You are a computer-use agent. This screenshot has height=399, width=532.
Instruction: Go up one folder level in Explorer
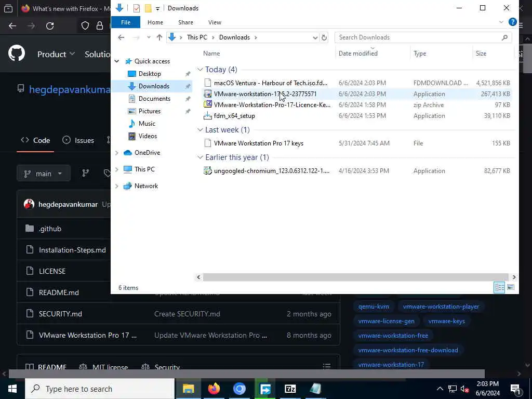(159, 37)
